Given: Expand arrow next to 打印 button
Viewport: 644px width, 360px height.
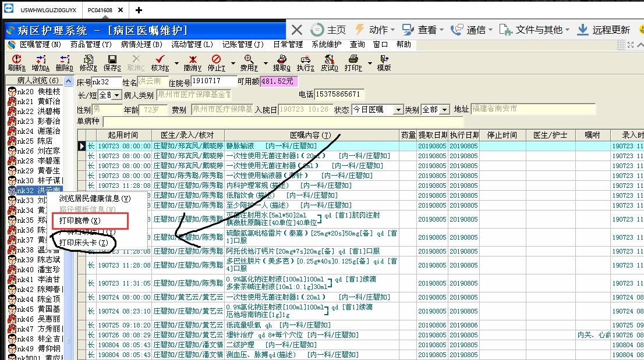Looking at the screenshot, I should coord(370,63).
